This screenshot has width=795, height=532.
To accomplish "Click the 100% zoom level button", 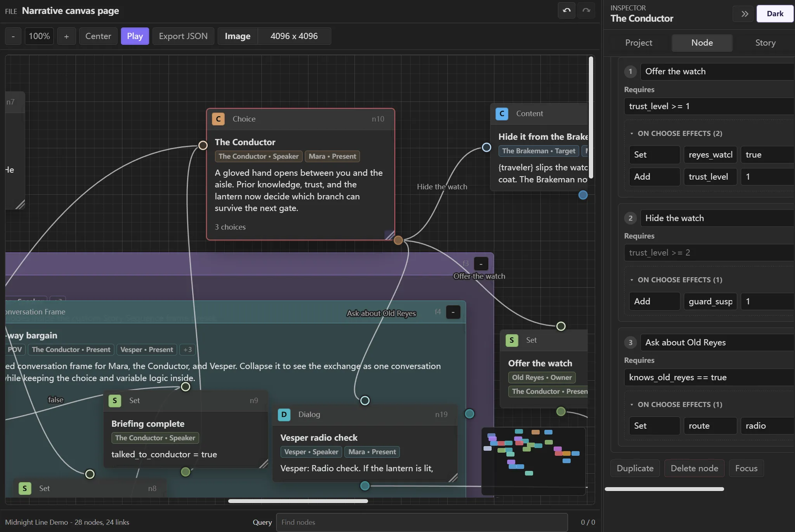I will (39, 36).
